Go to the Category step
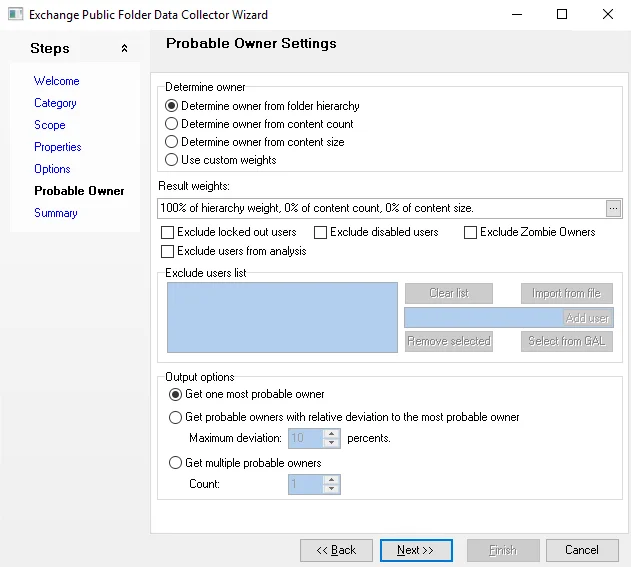The height and width of the screenshot is (567, 631). click(55, 103)
